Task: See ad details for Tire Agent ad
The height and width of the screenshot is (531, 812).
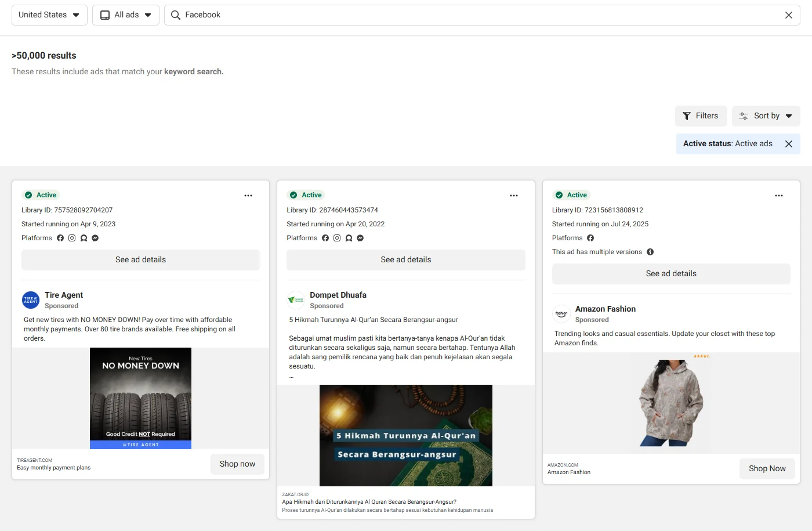Action: pos(140,260)
